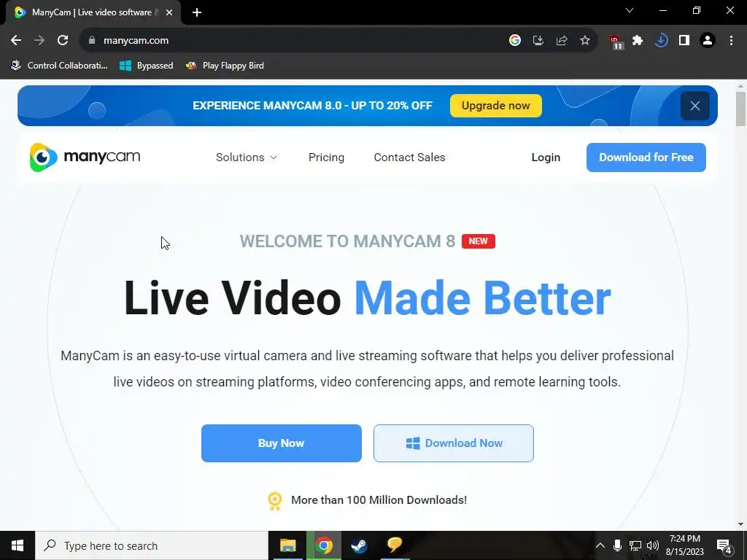Open the Contact Sales menu item
This screenshot has width=747, height=560.
(409, 157)
